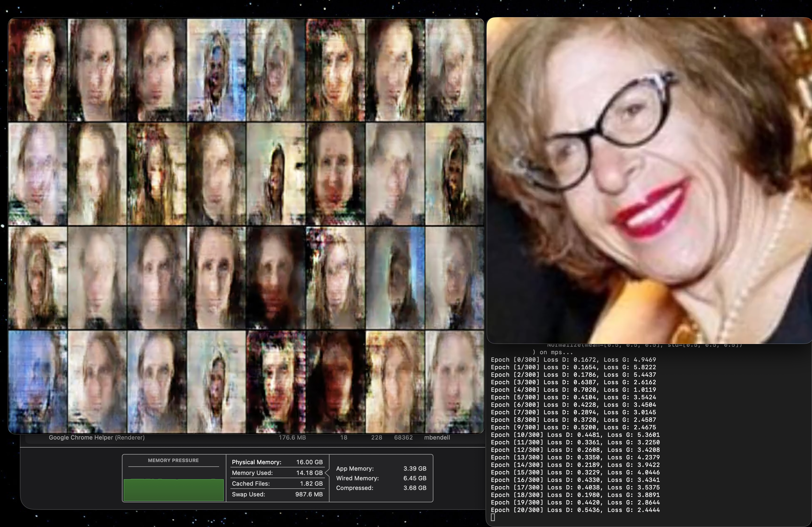Click the Epoch [10/300] terminal output line
Viewport: 812px width, 527px height.
point(575,435)
